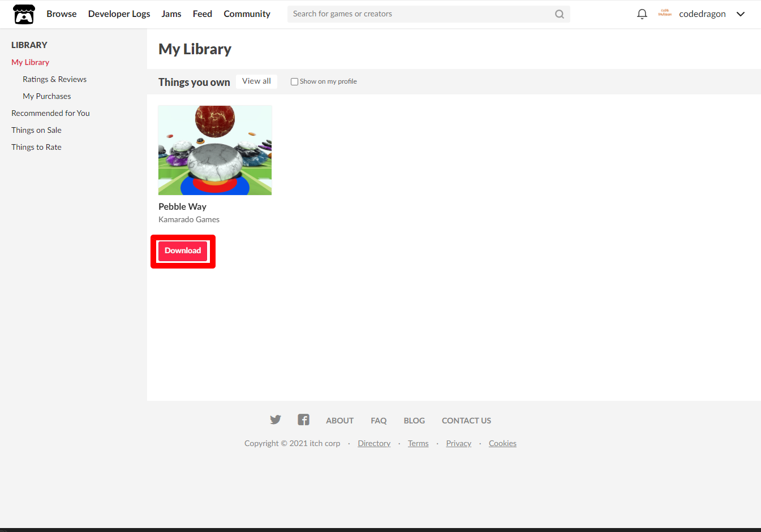Download Pebble Way
The height and width of the screenshot is (532, 761).
(x=183, y=251)
